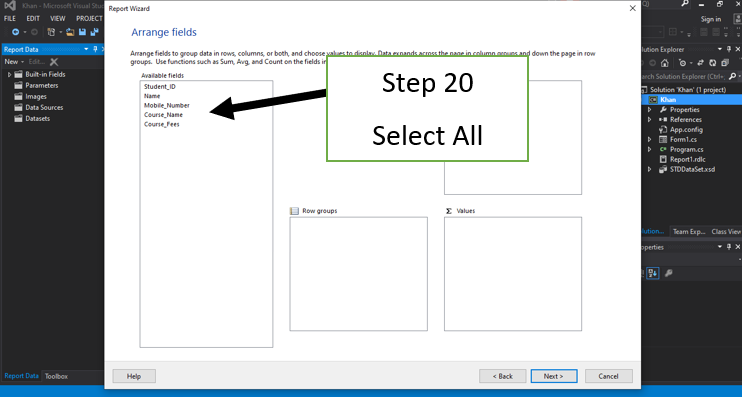Select Student_ID in Available fields
742x397 pixels.
pos(159,87)
